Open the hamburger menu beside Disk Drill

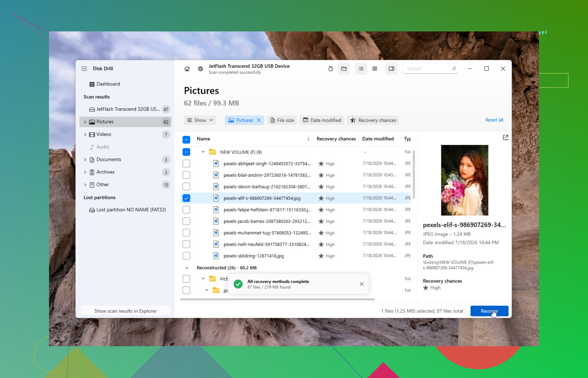tap(84, 69)
